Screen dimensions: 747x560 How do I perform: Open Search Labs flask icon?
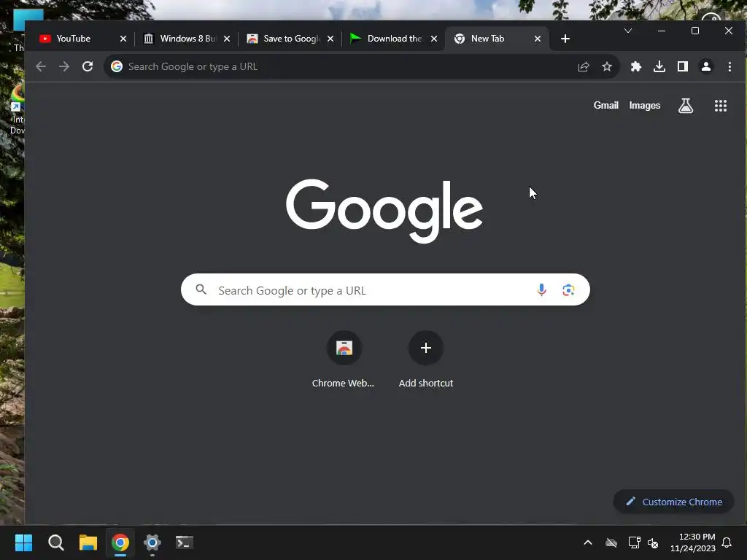[x=686, y=106]
